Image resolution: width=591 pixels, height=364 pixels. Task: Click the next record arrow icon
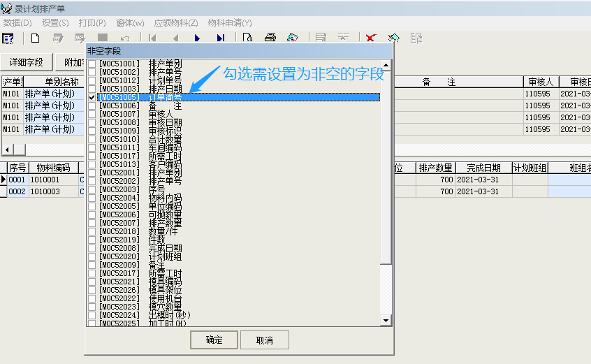[197, 38]
